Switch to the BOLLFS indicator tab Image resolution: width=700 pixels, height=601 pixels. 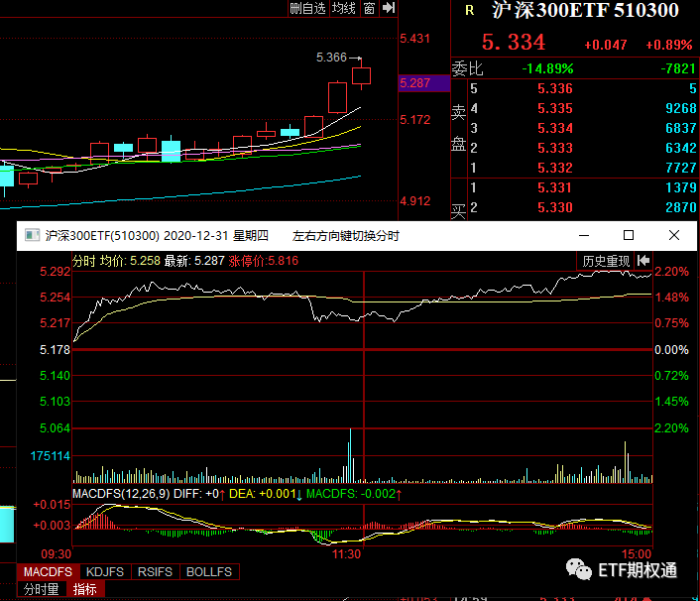[209, 572]
